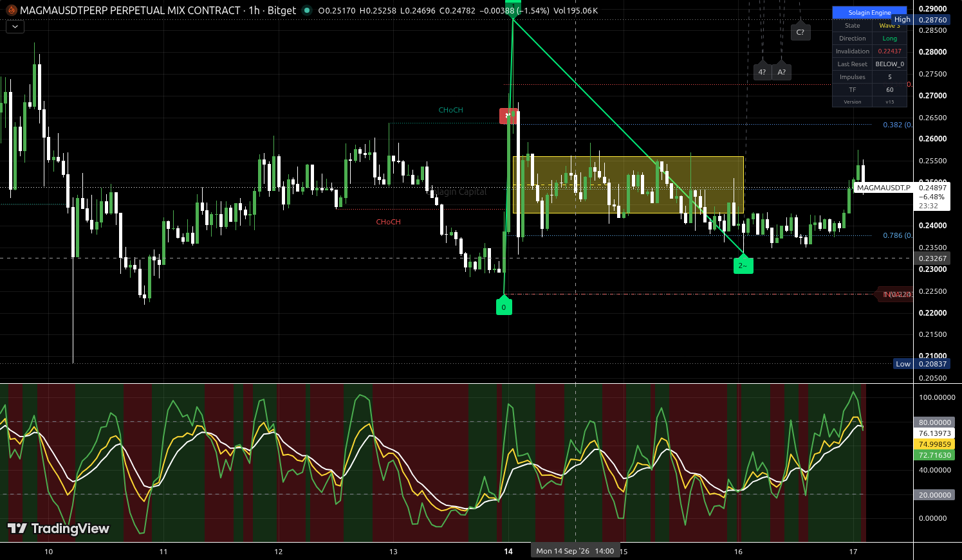Click the 40.00000 oscillator axis label
Screen dimensions: 962x560
click(935, 470)
